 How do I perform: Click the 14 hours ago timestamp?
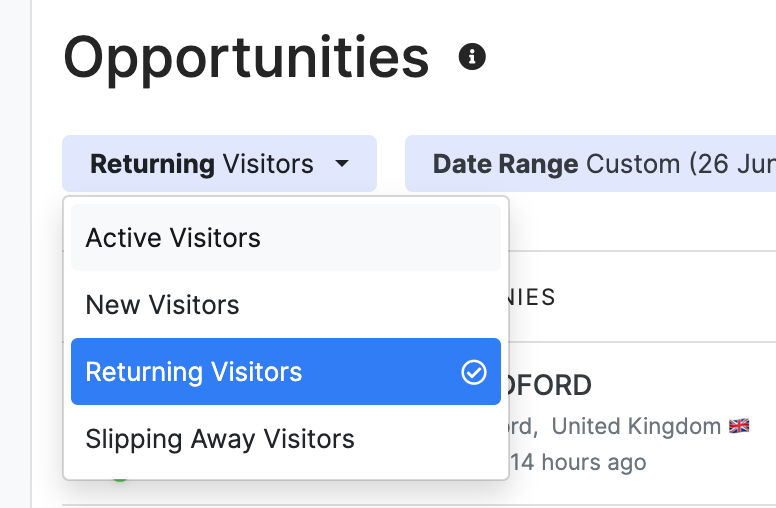[x=578, y=462]
